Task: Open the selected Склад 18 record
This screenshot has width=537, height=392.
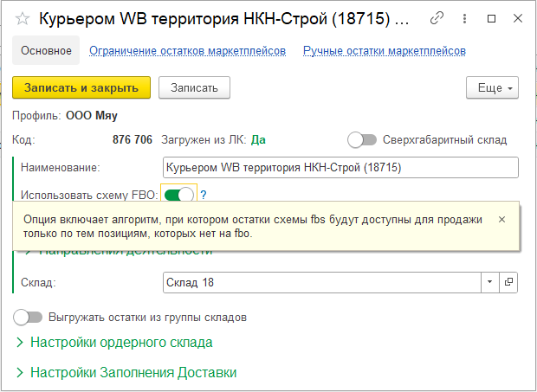Action: click(x=508, y=282)
